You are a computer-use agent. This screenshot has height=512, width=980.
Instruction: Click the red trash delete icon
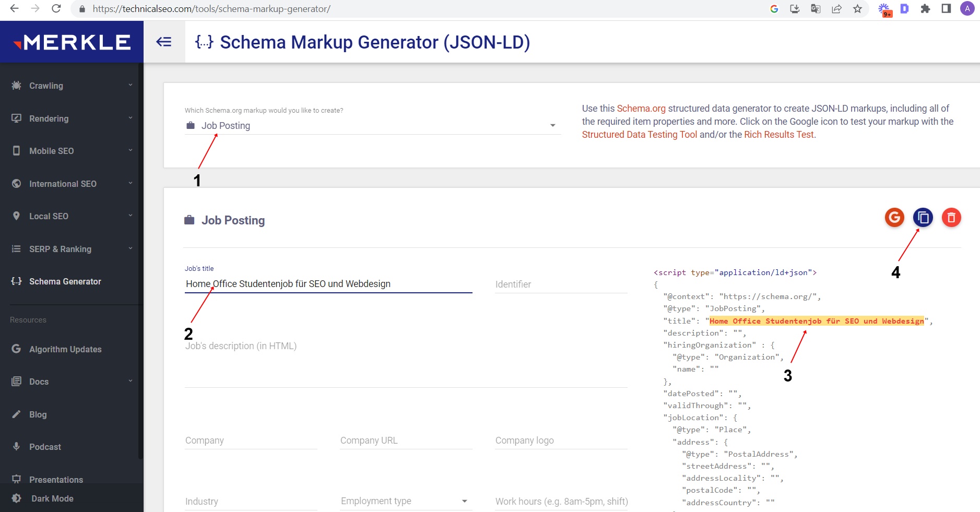(x=951, y=217)
